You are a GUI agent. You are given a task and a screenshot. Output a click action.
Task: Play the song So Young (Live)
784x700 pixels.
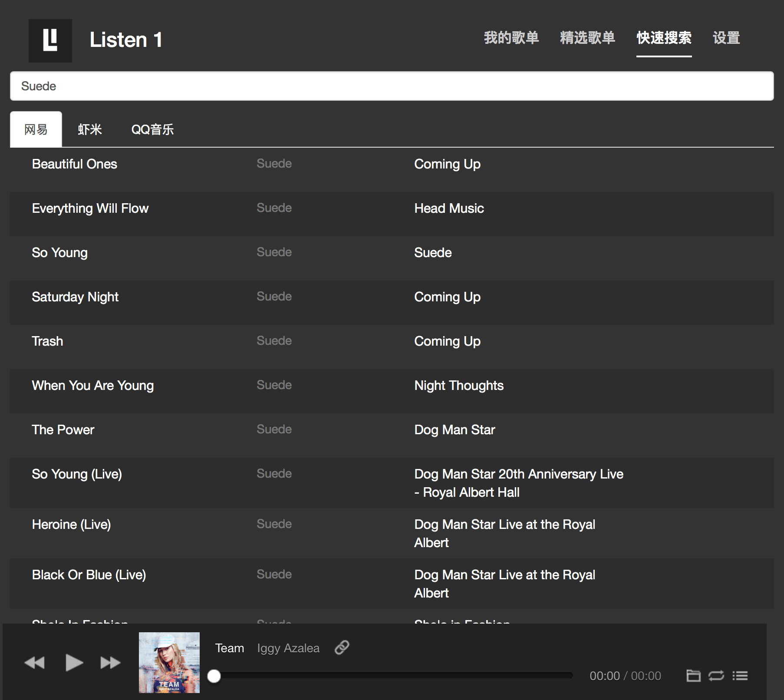(77, 474)
